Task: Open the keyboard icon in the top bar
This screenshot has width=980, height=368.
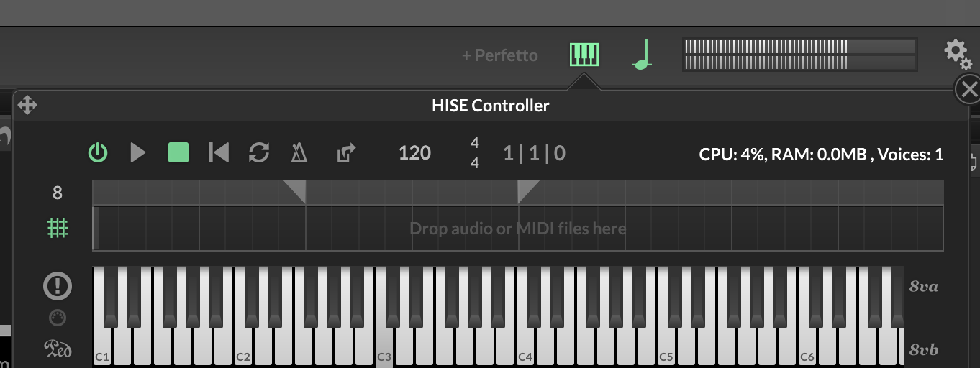Action: [584, 54]
